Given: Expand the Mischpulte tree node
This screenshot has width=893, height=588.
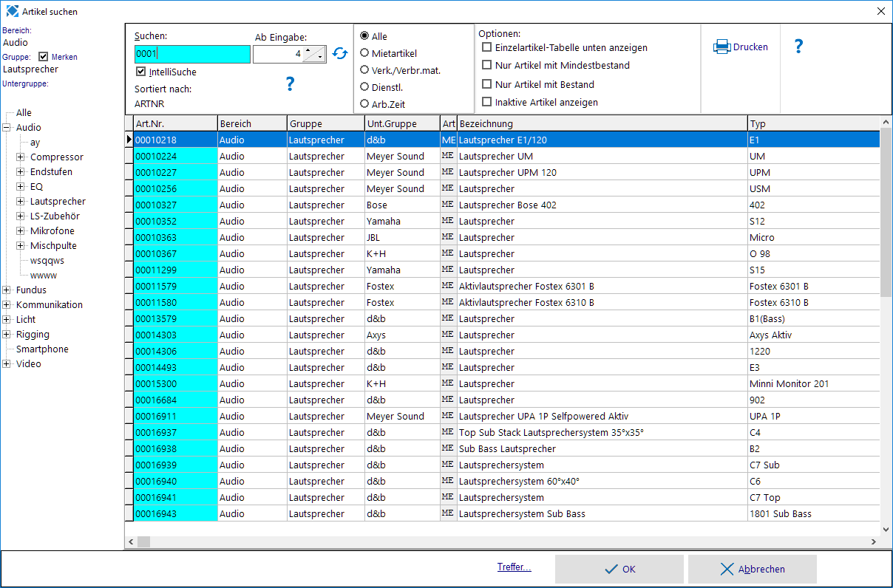Looking at the screenshot, I should pyautogui.click(x=21, y=245).
